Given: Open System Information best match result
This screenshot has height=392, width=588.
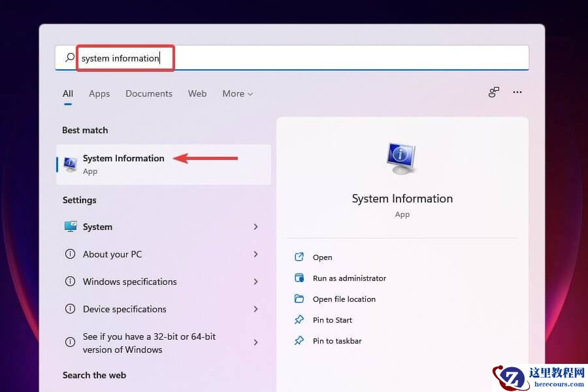Looking at the screenshot, I should [x=163, y=164].
